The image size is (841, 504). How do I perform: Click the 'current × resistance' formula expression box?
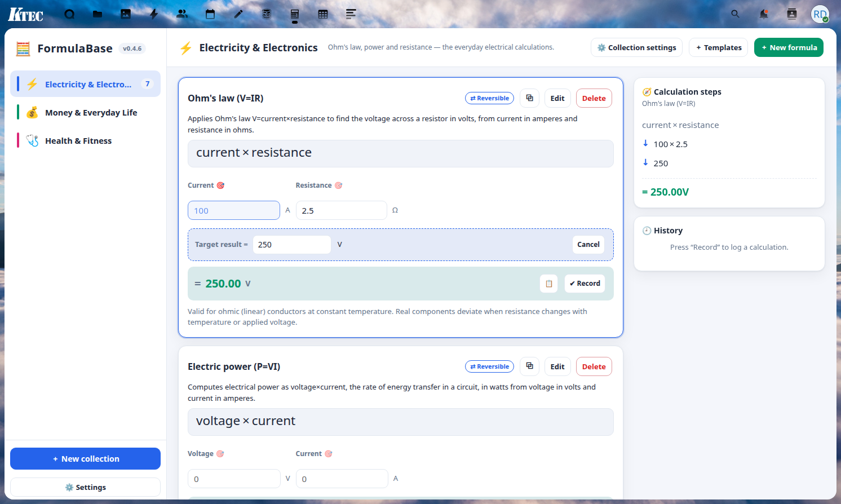pyautogui.click(x=400, y=153)
